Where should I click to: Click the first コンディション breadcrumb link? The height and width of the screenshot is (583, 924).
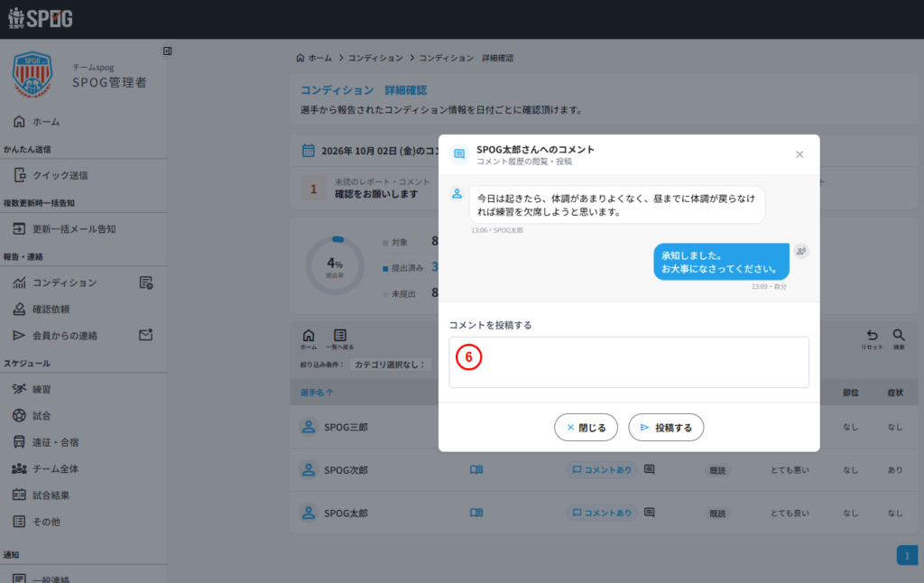pyautogui.click(x=375, y=58)
